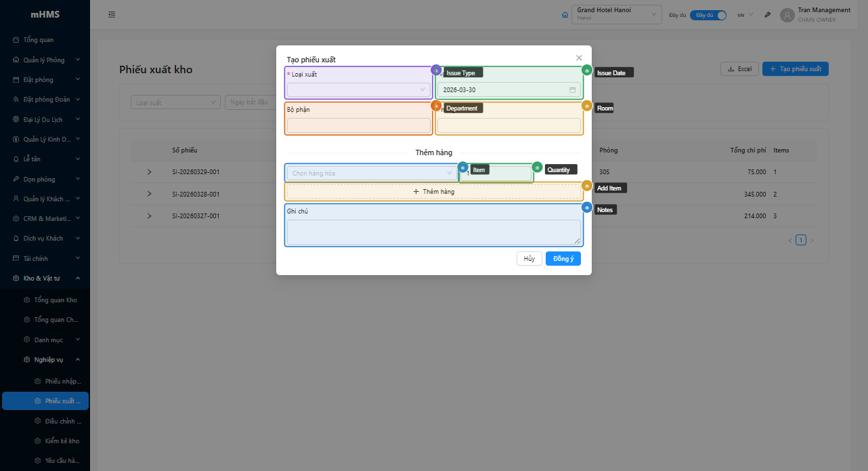Image resolution: width=868 pixels, height=471 pixels.
Task: Click the calendar icon in the date field
Action: (x=572, y=89)
